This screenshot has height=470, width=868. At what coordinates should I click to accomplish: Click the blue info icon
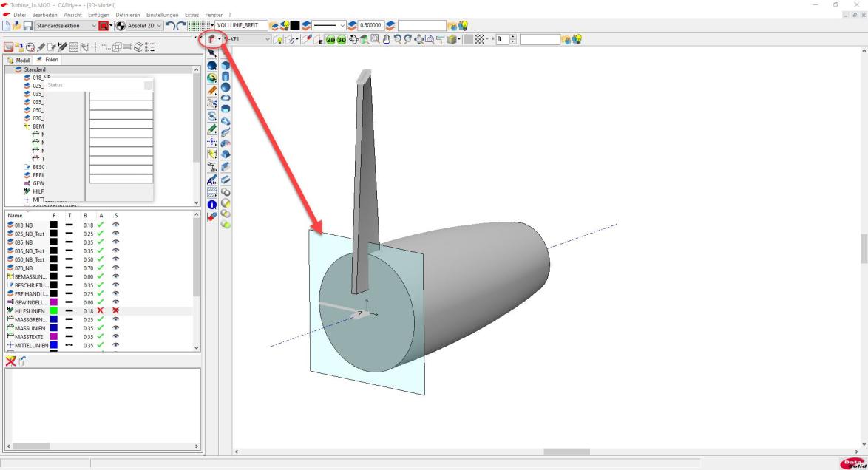(x=212, y=204)
